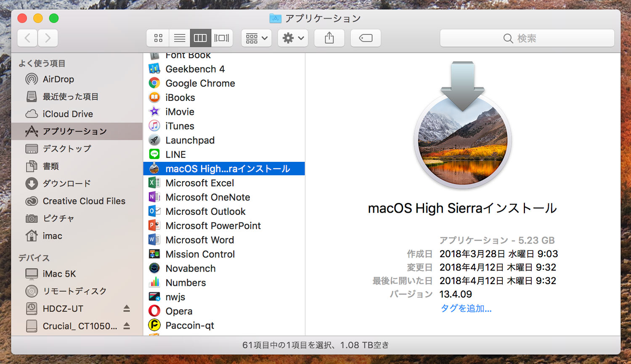Click the Microsoft PowerPoint icon
Viewport: 631px width, 364px height.
(154, 226)
